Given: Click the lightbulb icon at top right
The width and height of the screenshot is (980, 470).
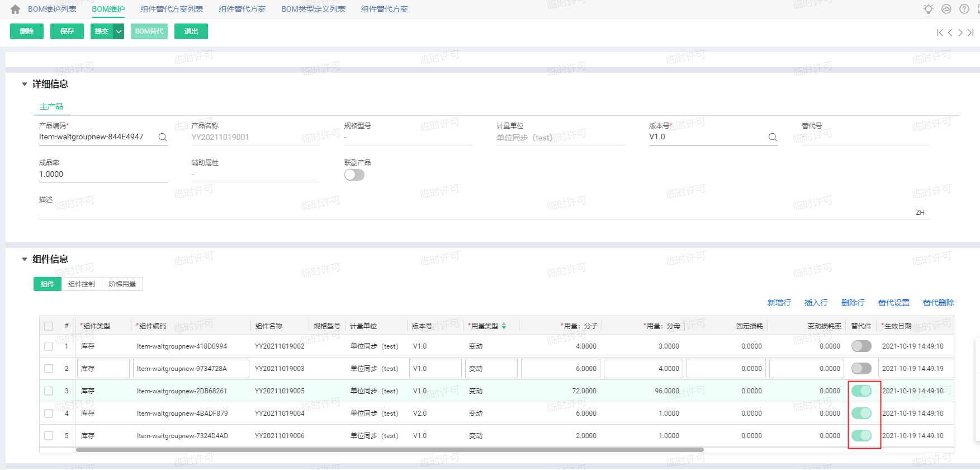Looking at the screenshot, I should tap(929, 9).
